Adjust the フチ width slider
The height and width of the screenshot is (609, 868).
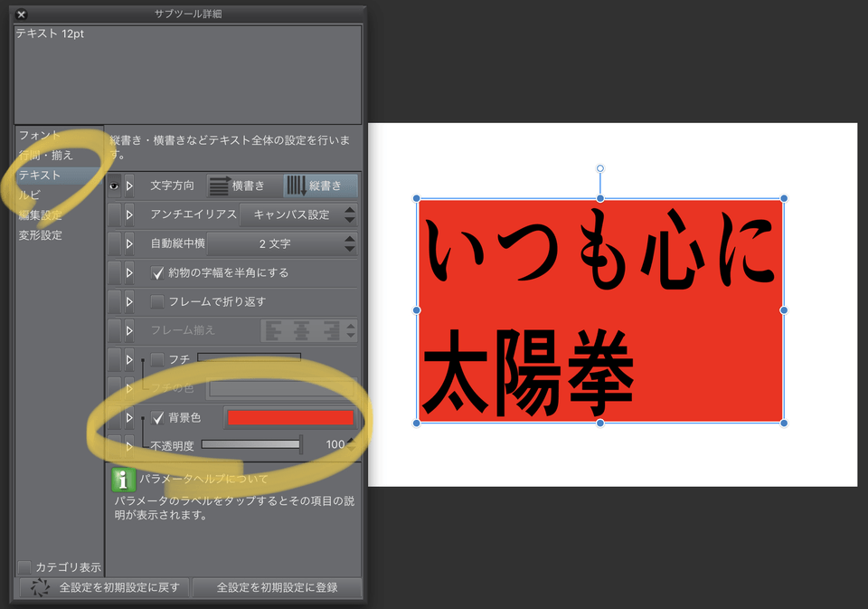(x=250, y=357)
